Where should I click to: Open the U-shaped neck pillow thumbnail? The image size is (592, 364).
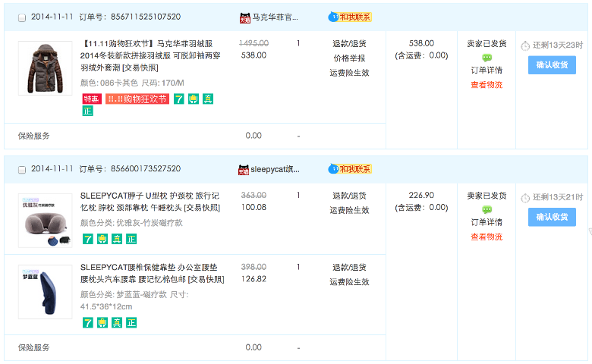pyautogui.click(x=45, y=221)
